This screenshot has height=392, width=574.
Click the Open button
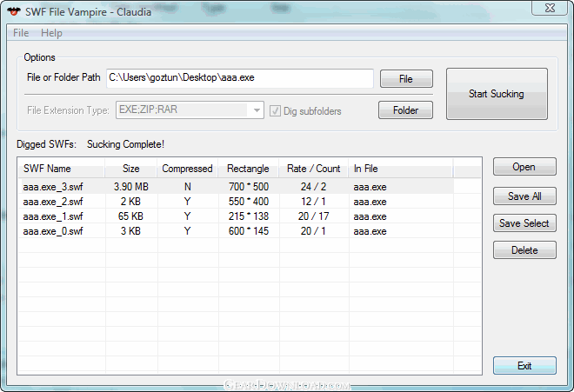pos(524,167)
